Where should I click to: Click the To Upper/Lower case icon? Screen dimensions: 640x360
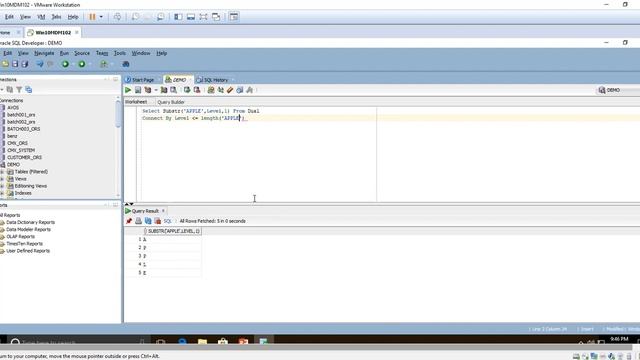point(220,90)
